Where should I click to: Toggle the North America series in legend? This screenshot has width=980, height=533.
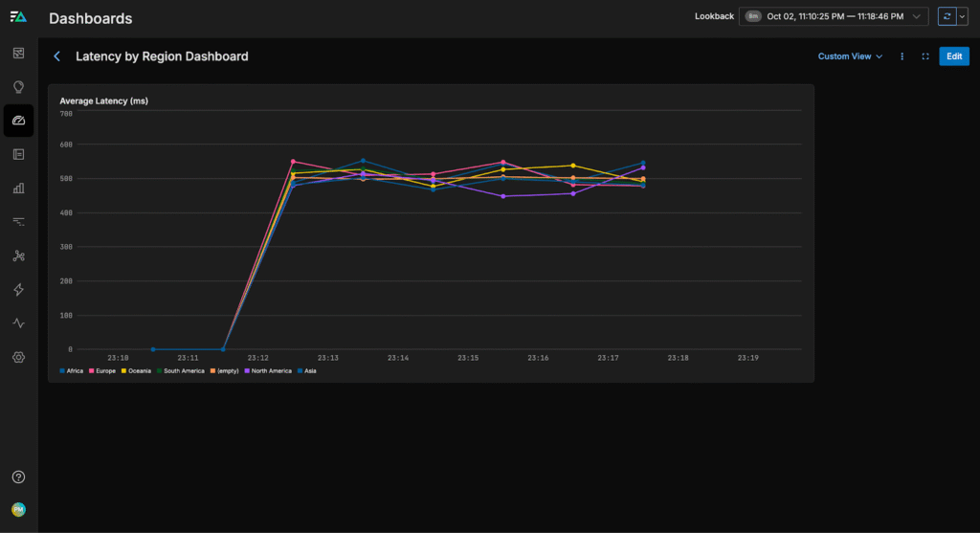click(x=269, y=370)
